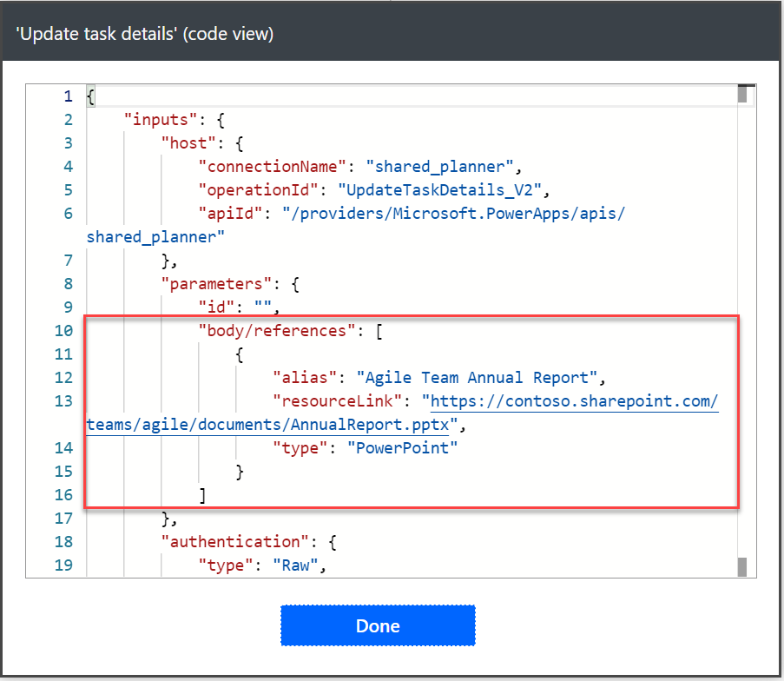Click the "Raw" value on line 19
The width and height of the screenshot is (784, 681).
(295, 565)
